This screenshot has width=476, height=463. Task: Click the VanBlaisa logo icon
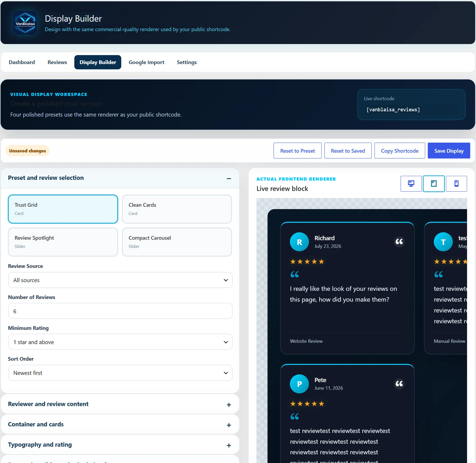click(x=25, y=23)
